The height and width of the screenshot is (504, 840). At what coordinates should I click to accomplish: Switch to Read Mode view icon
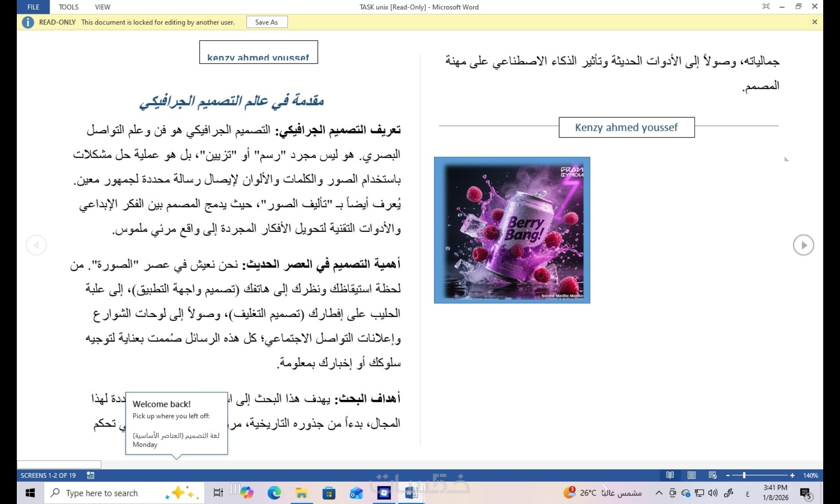(x=670, y=475)
